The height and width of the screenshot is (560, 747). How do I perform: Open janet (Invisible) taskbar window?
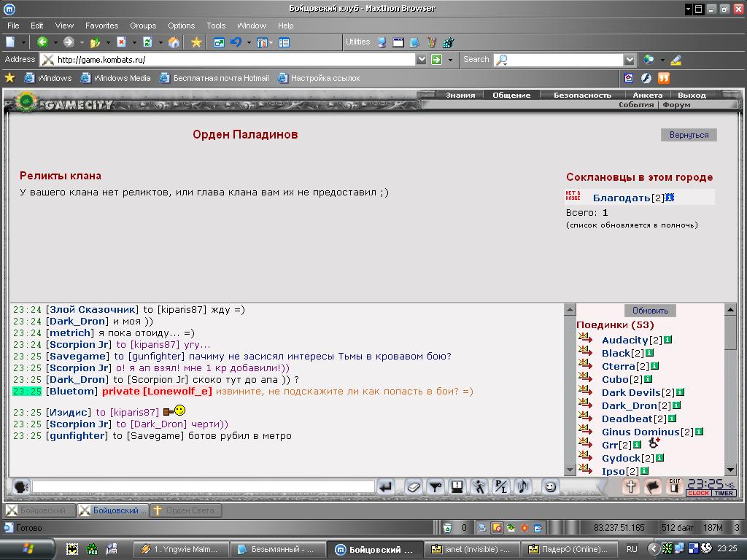pos(472,549)
